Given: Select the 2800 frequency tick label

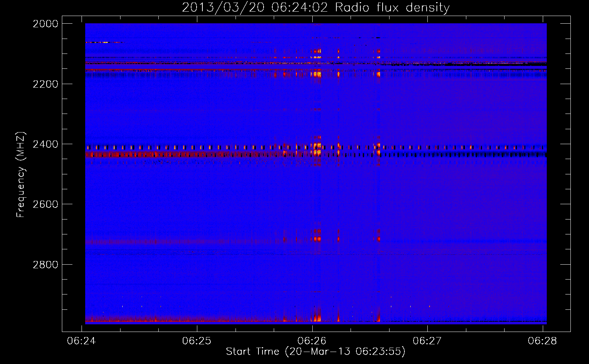Looking at the screenshot, I should click(46, 265).
